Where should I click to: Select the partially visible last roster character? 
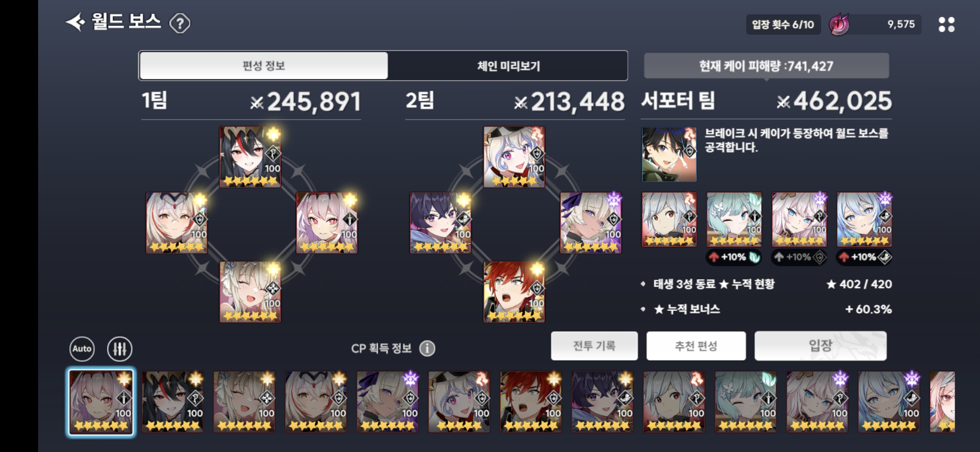(x=942, y=402)
